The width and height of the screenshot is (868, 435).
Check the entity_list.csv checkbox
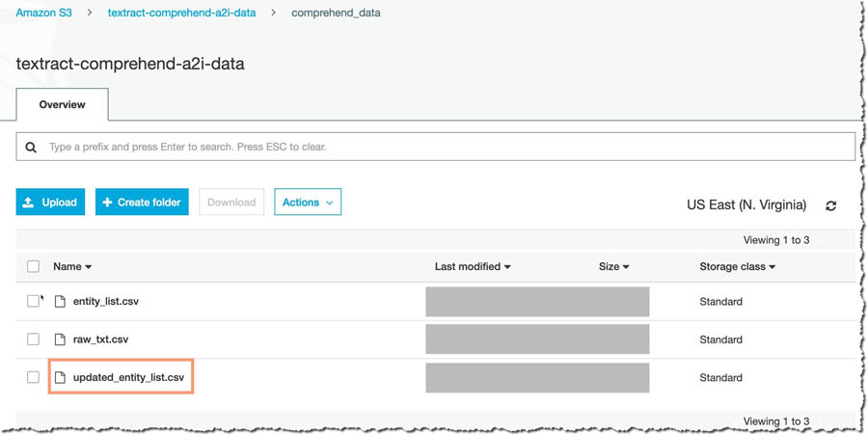pyautogui.click(x=33, y=302)
